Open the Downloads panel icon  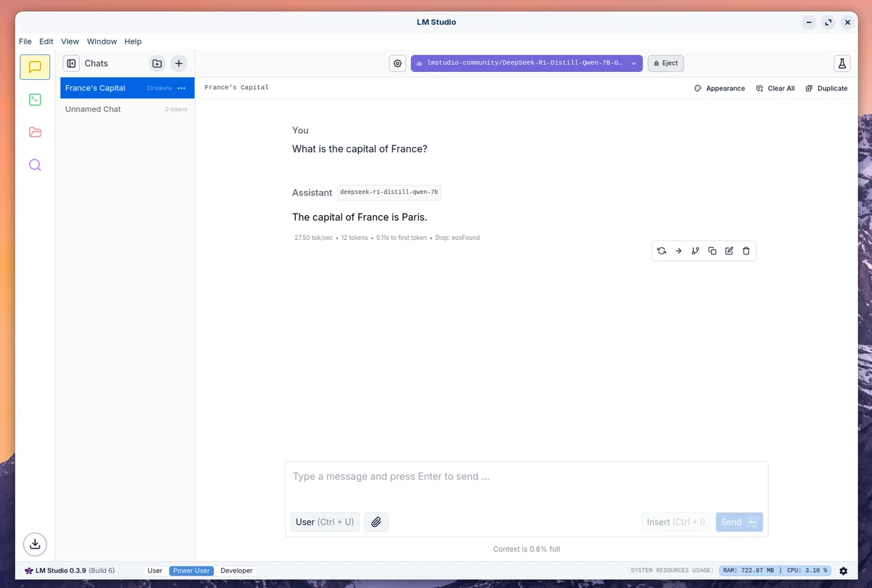35,544
